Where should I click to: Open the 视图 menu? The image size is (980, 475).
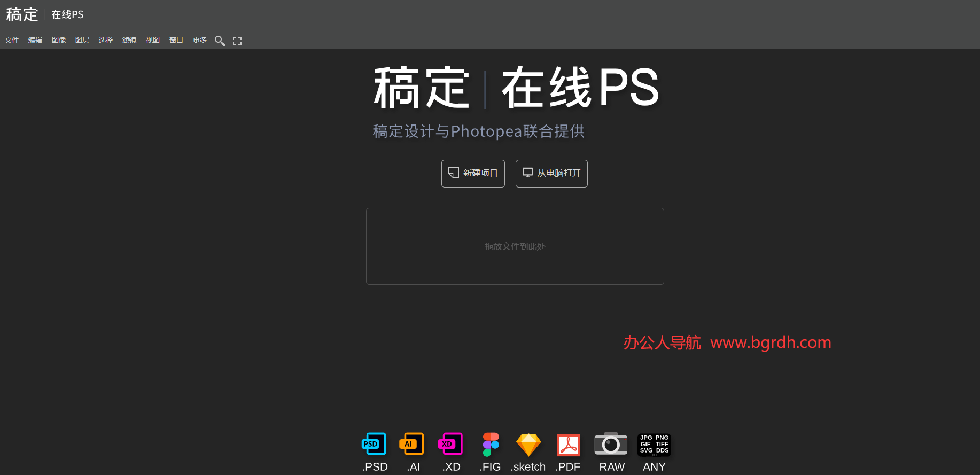tap(153, 41)
